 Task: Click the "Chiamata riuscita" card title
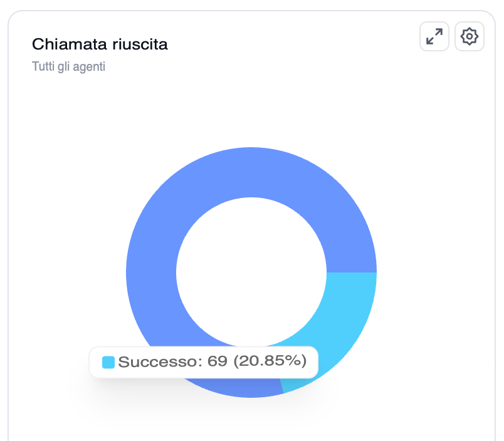pyautogui.click(x=100, y=44)
